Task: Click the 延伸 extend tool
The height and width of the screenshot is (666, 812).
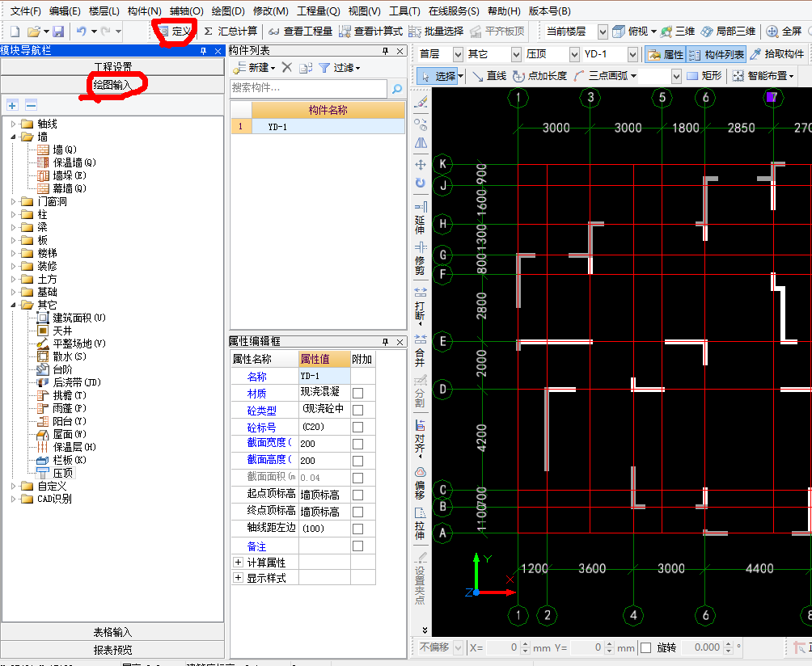Action: 421,218
